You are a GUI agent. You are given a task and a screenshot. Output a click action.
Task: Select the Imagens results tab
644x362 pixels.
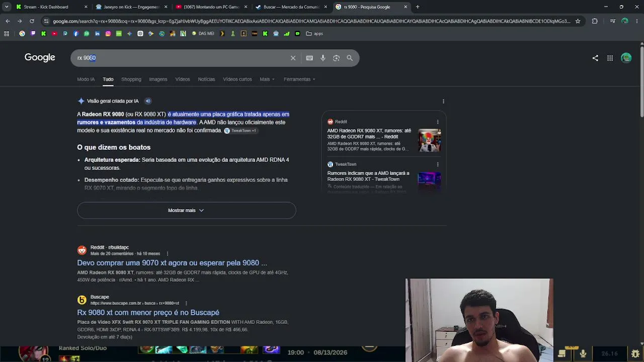click(x=158, y=79)
